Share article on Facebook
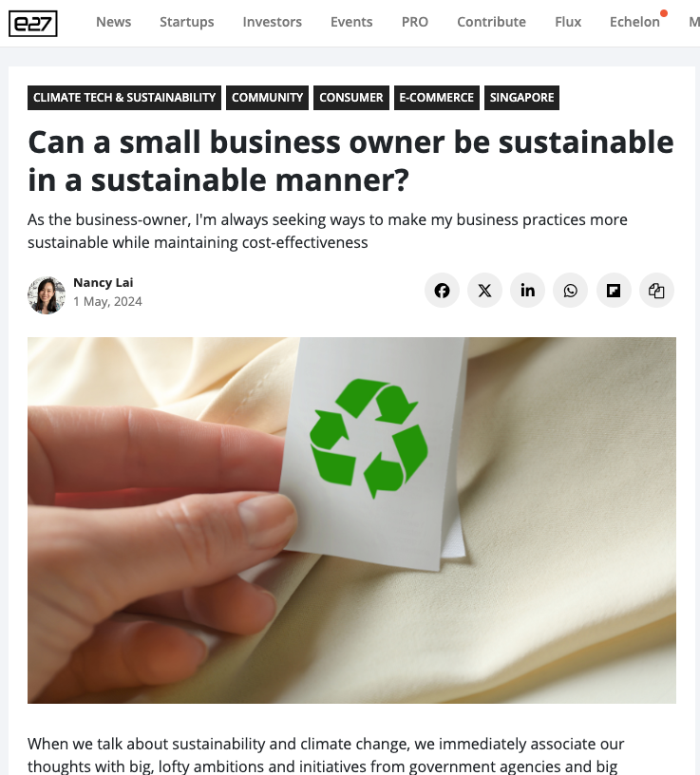700x775 pixels. tap(442, 290)
